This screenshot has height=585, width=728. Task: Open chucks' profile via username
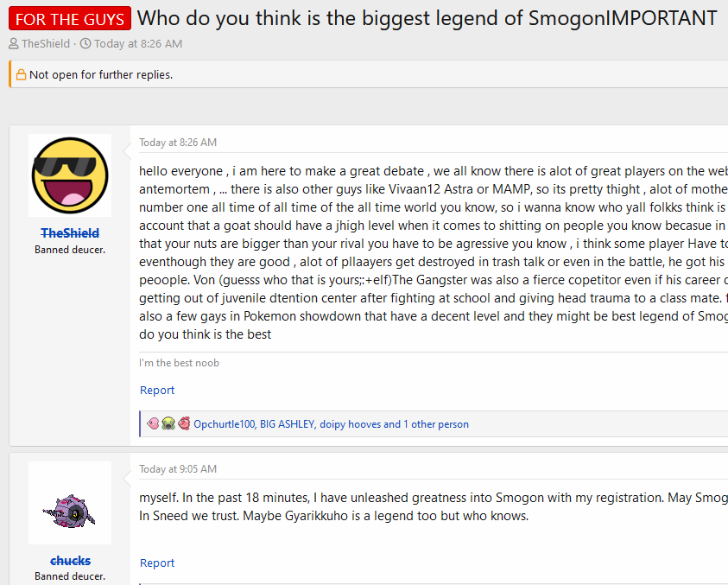70,561
